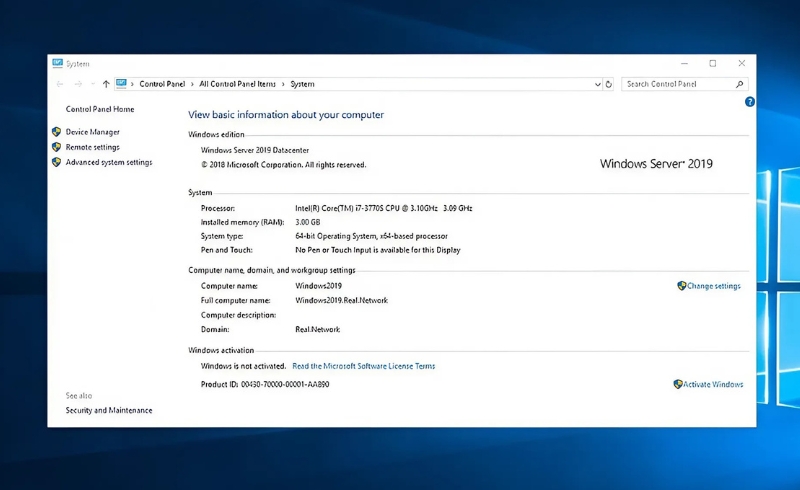Select System breadcrumb in address bar
This screenshot has width=800, height=490.
[x=303, y=84]
